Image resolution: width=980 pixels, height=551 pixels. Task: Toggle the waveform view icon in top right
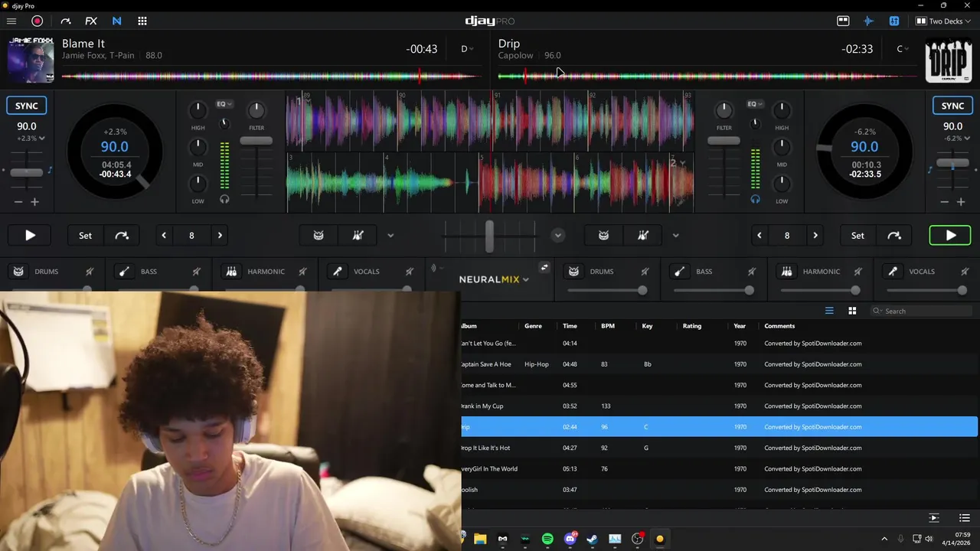pos(869,21)
